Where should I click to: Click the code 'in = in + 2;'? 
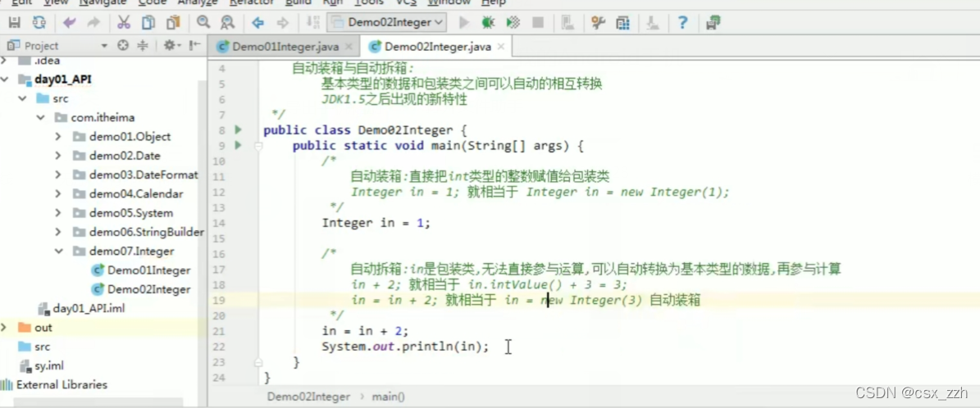(x=365, y=331)
